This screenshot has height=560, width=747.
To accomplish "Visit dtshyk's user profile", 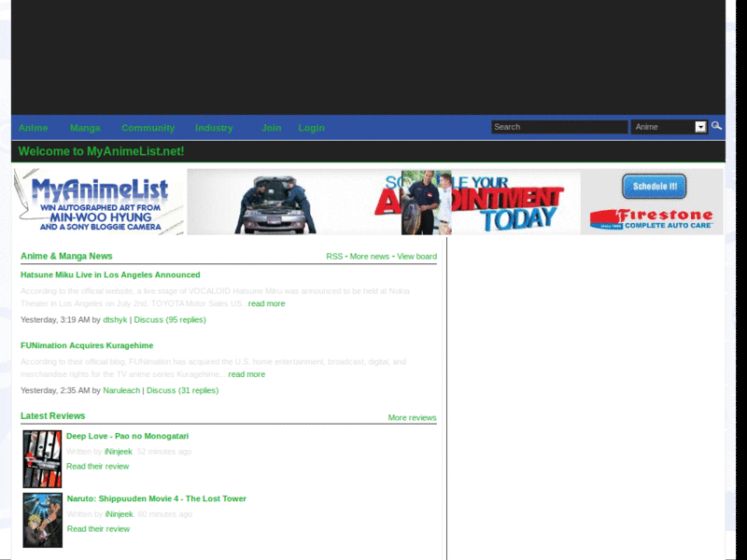I will [x=115, y=319].
